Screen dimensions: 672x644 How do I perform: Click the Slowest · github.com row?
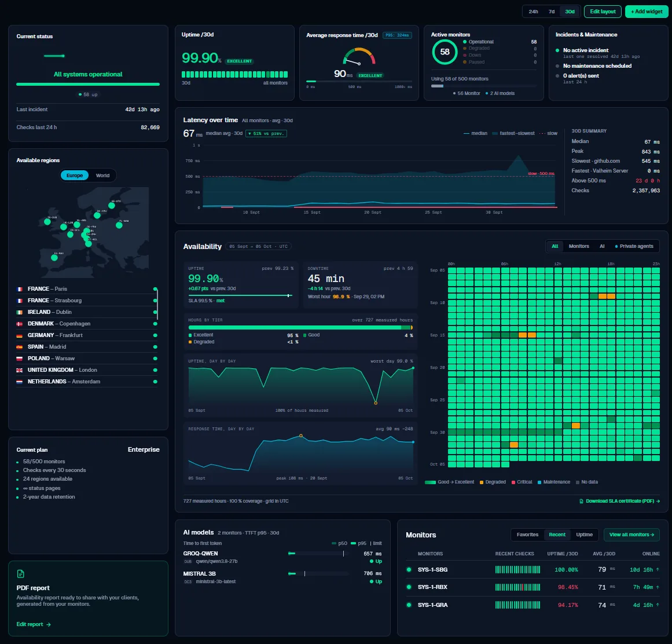point(615,161)
